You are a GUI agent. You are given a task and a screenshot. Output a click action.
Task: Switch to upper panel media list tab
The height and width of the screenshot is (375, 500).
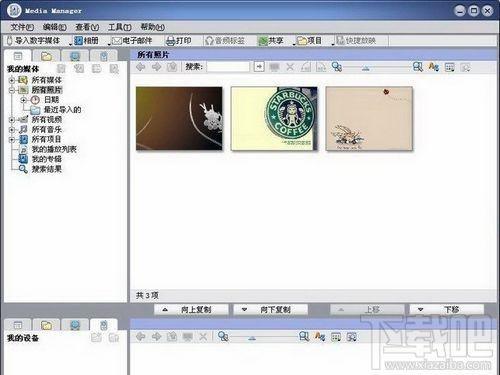18,56
